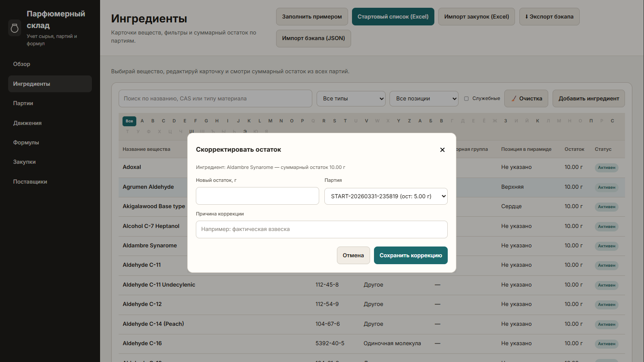644x362 pixels.
Task: Click Экспорт бэкапа download button
Action: (x=549, y=17)
